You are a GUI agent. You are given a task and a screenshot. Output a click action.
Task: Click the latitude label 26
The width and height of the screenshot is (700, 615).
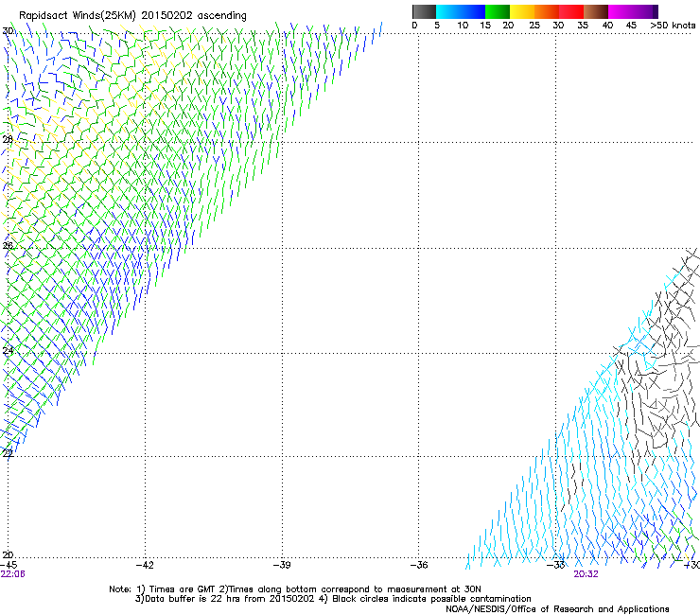(x=8, y=246)
